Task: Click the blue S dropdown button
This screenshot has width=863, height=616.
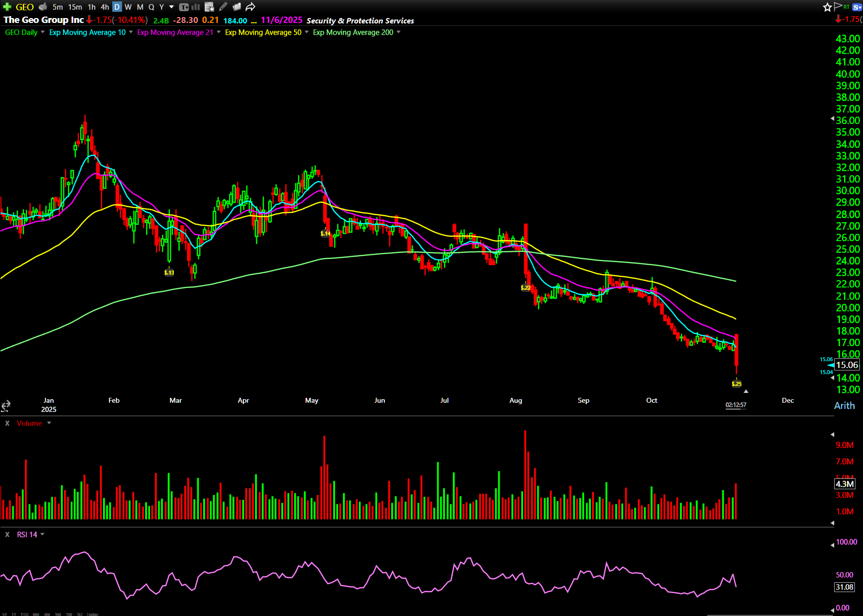Action: [857, 7]
